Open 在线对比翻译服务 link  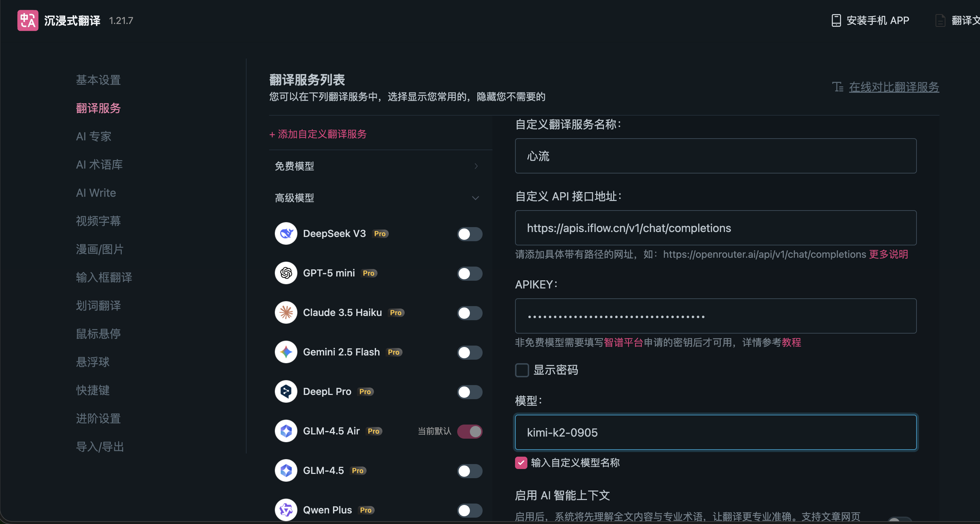click(x=894, y=87)
